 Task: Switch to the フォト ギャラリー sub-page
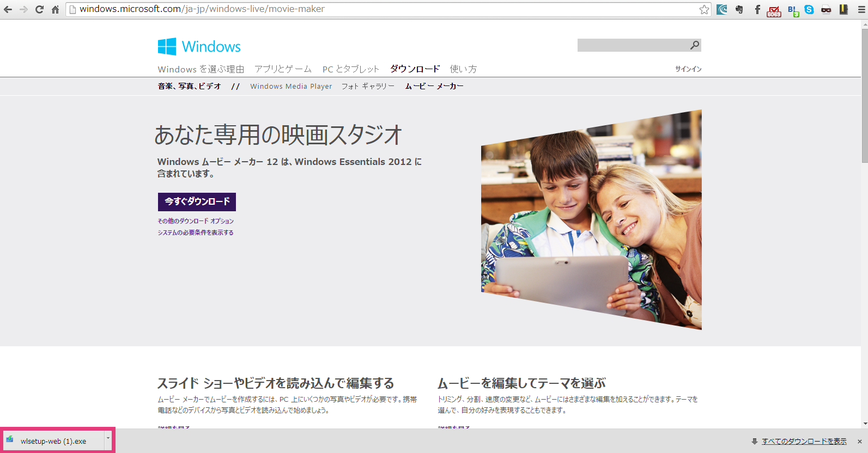[x=368, y=86]
